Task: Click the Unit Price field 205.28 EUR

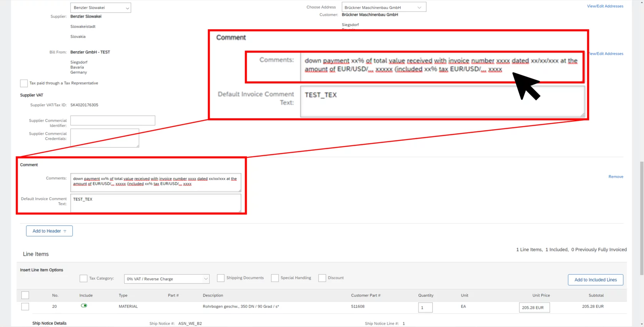Action: point(534,307)
